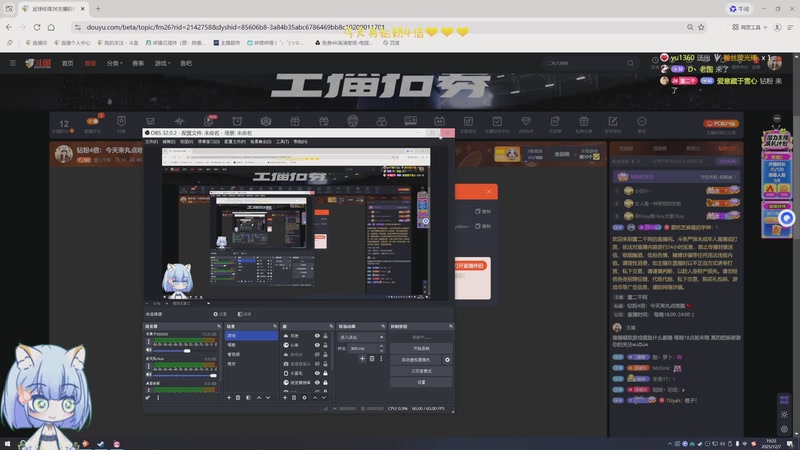Go to 首页 in Douyu navigation bar
Image resolution: width=800 pixels, height=450 pixels.
click(x=67, y=63)
